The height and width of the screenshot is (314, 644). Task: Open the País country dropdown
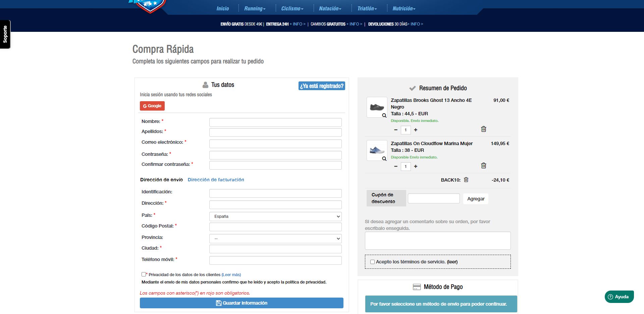coord(275,216)
